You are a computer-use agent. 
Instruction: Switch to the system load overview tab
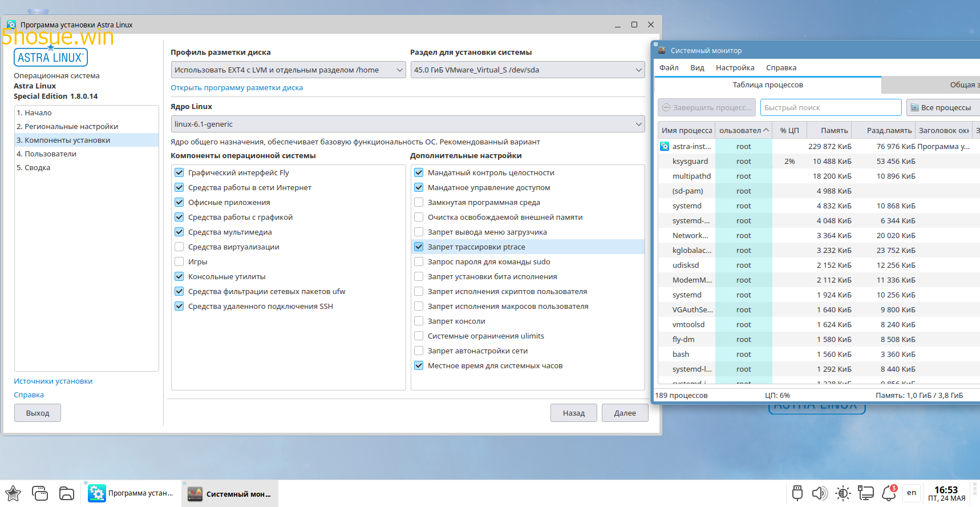pyautogui.click(x=931, y=84)
